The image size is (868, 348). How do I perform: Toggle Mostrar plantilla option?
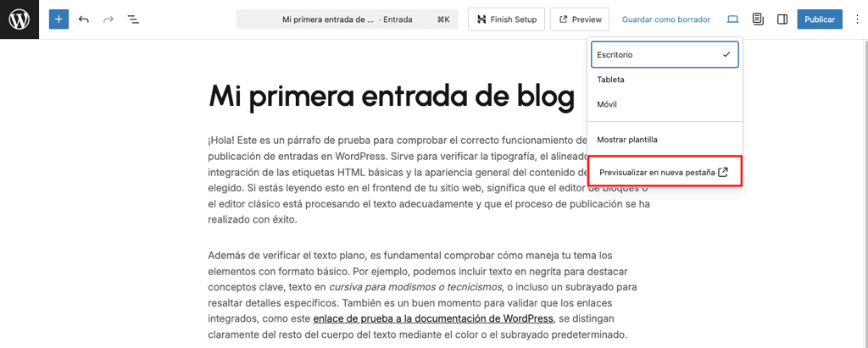[665, 140]
